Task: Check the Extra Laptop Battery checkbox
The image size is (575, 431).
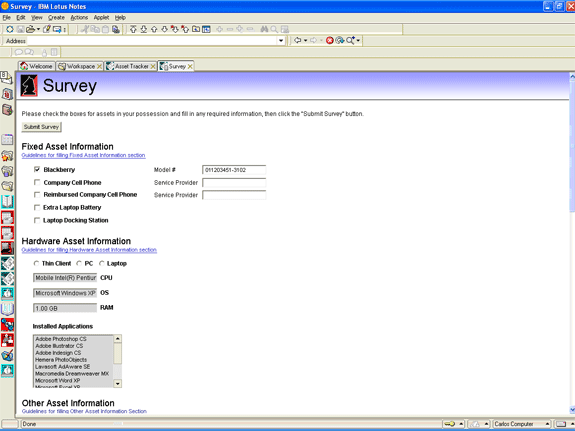Action: pos(37,207)
